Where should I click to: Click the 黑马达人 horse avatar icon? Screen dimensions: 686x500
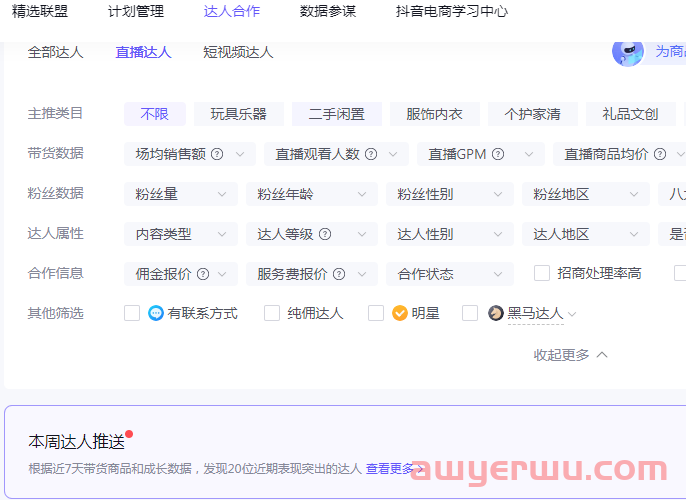click(496, 313)
